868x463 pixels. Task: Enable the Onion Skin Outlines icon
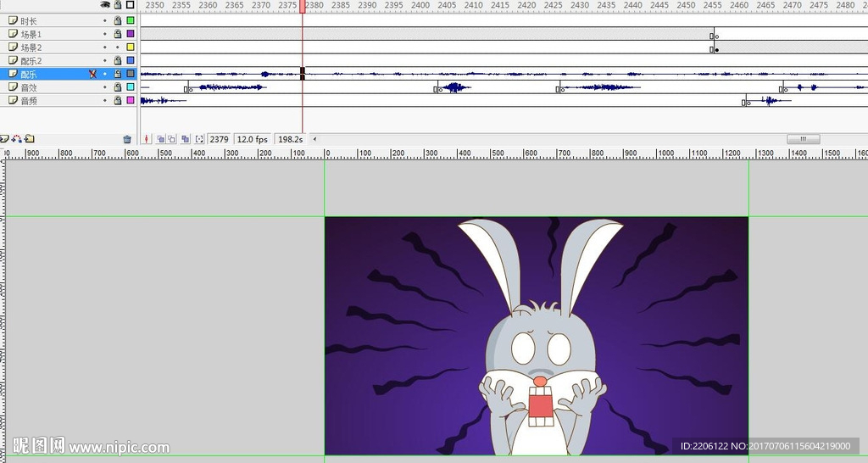(x=172, y=139)
